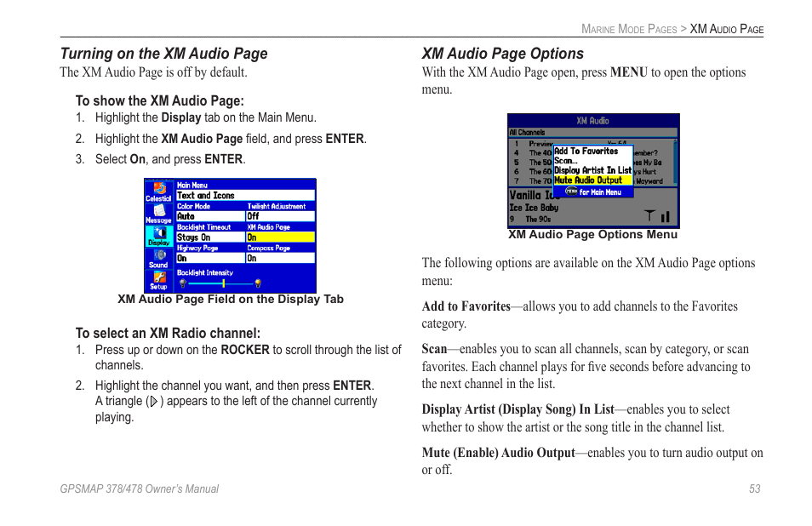Choose 'Display Artist In List' menu entry
This screenshot has height=526, width=812.
tap(593, 170)
